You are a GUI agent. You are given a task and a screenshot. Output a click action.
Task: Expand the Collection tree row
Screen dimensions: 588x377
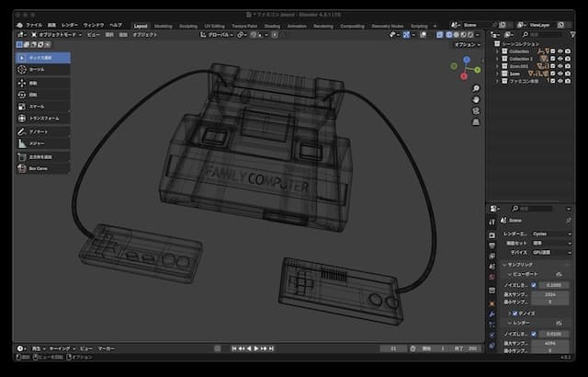[x=498, y=51]
